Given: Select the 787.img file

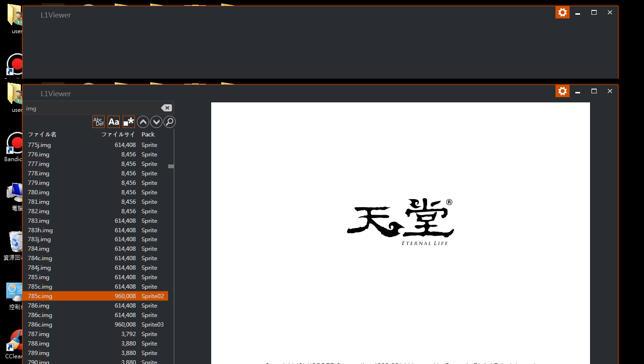Looking at the screenshot, I should coord(95,334).
